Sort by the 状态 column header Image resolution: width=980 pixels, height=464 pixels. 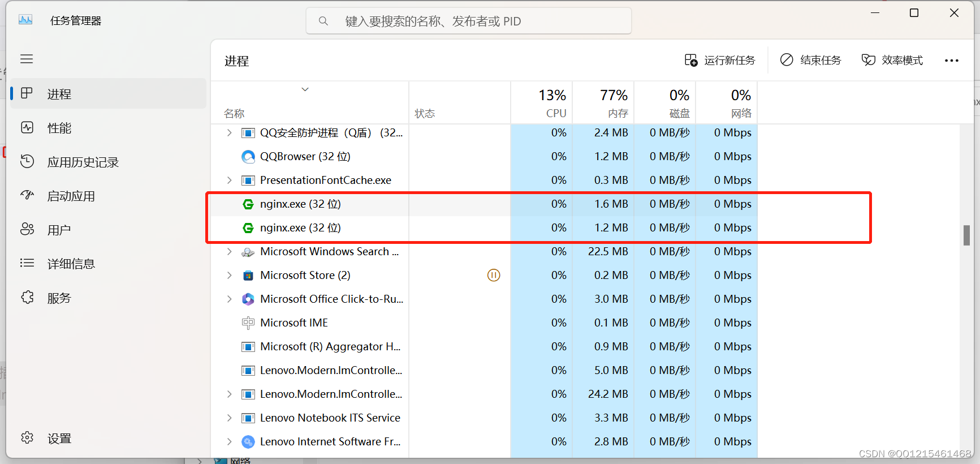tap(460, 102)
